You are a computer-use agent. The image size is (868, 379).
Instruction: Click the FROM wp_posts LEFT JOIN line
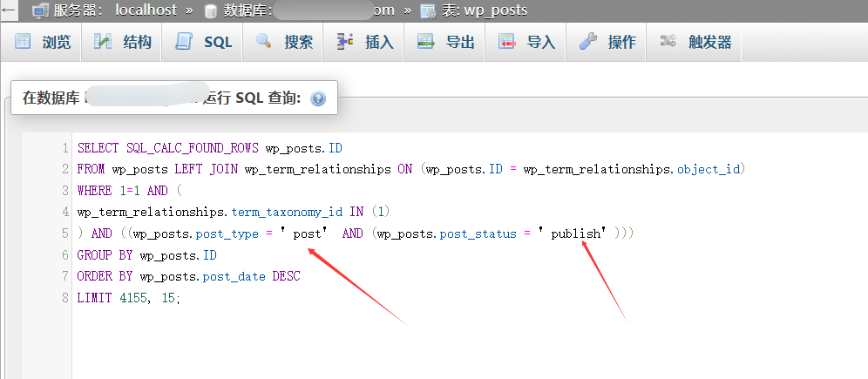point(412,169)
